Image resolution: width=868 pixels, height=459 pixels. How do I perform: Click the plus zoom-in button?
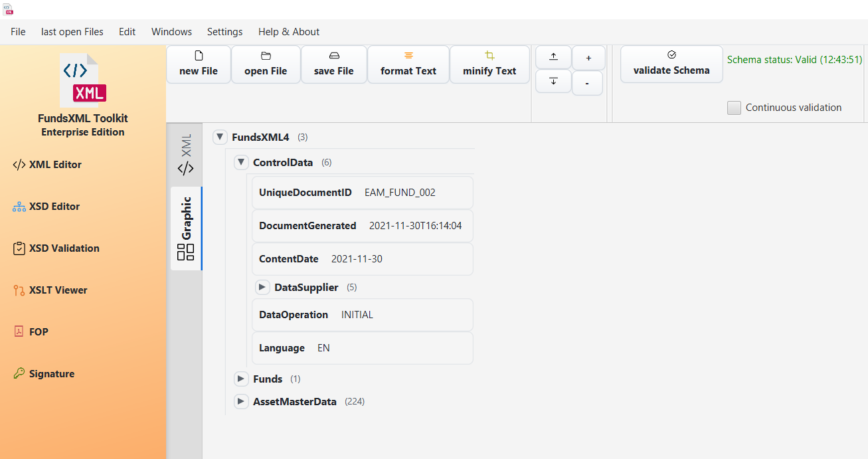coord(588,58)
